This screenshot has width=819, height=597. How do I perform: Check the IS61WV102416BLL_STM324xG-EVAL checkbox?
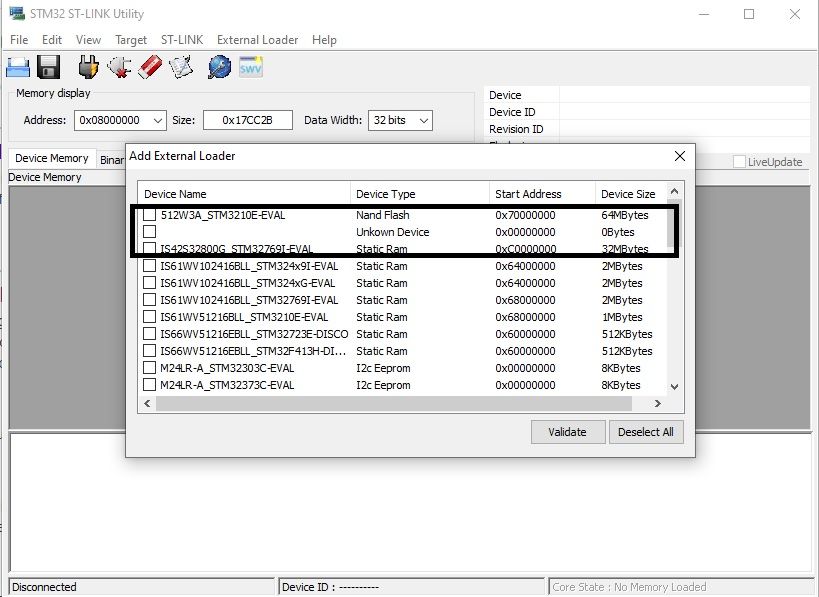point(149,283)
